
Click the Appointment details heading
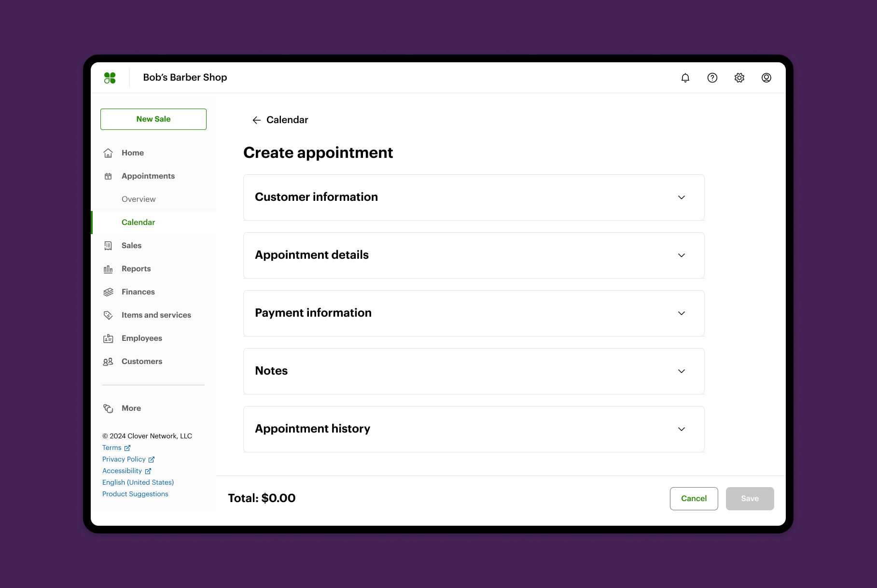(312, 255)
